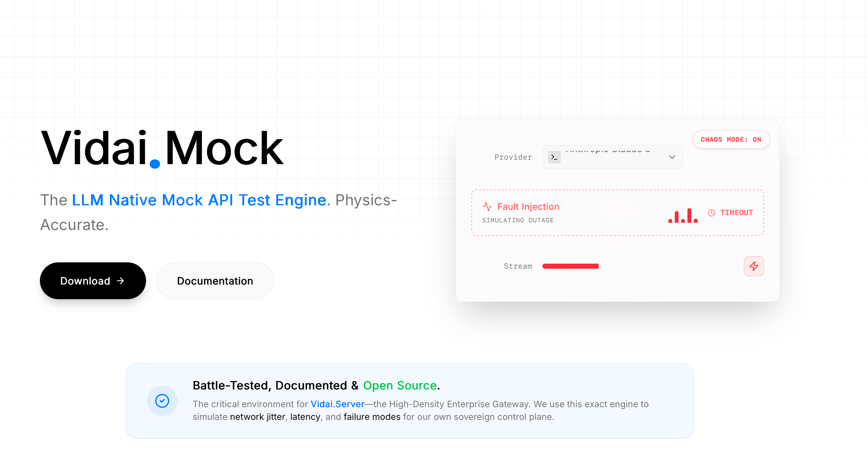The height and width of the screenshot is (462, 868).
Task: Follow the Vidai.Server link
Action: point(337,404)
